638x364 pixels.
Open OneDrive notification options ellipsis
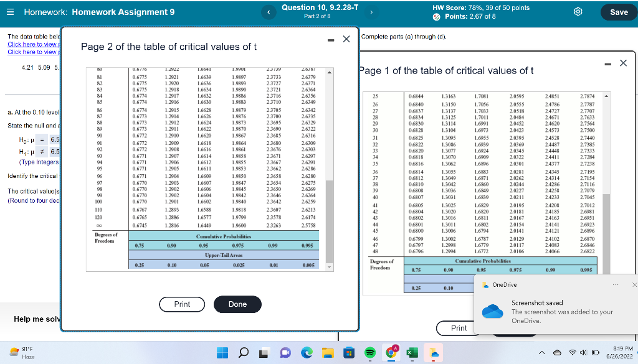click(616, 285)
